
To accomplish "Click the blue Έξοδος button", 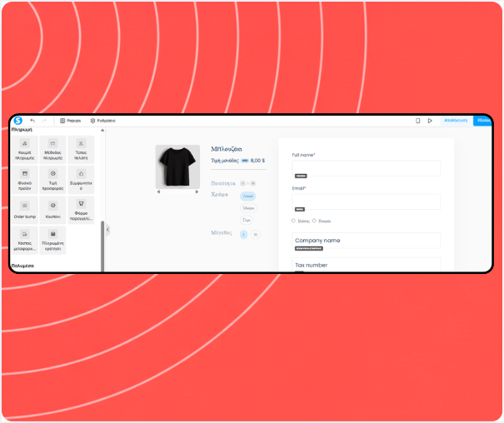I will (483, 121).
